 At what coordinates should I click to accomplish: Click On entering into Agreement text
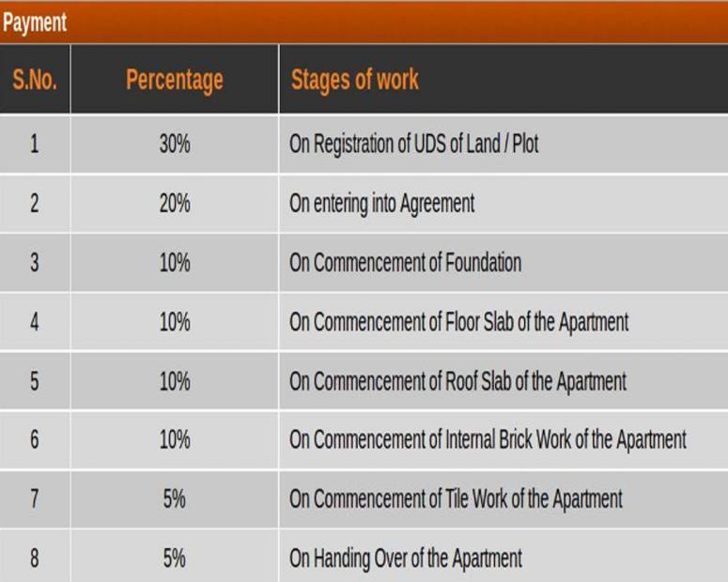click(x=382, y=204)
